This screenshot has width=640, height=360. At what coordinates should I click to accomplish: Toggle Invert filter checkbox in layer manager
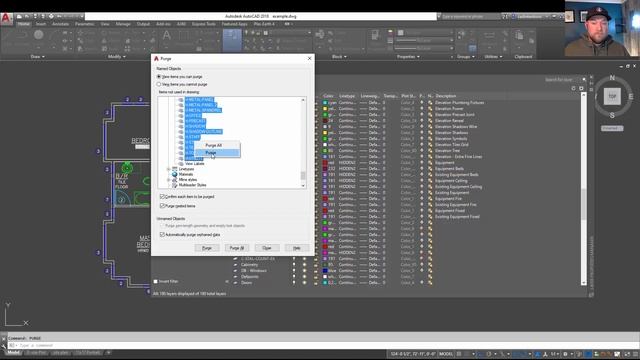click(x=156, y=281)
